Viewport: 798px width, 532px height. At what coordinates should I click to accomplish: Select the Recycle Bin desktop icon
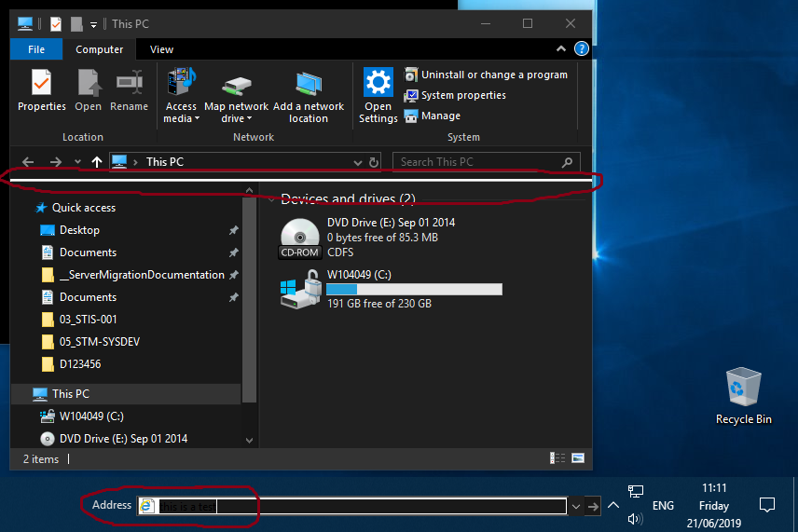click(x=744, y=396)
